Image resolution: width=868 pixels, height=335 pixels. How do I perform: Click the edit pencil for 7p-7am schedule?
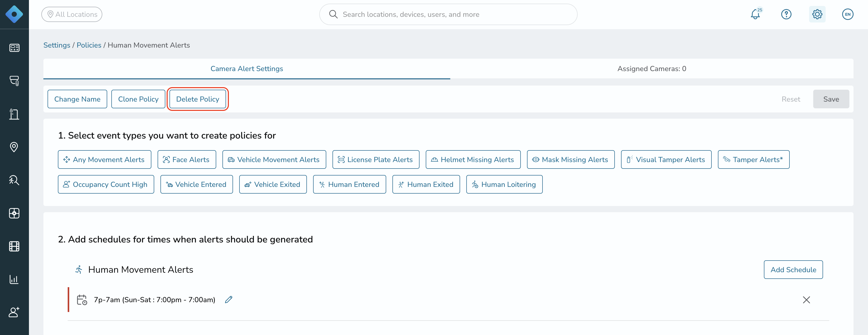point(229,300)
